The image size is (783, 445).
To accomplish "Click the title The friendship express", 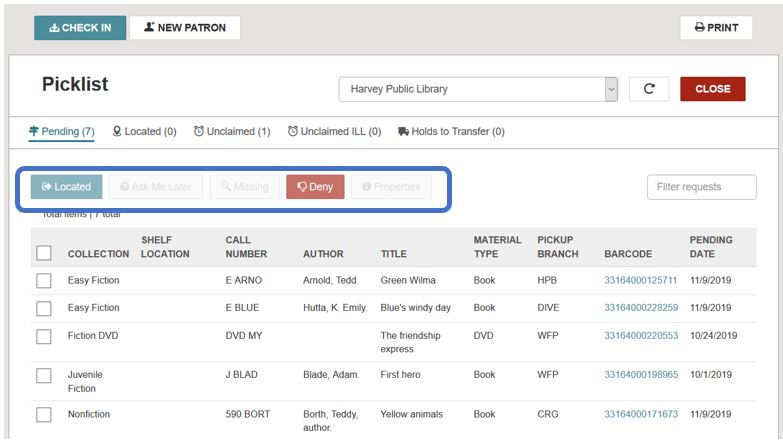I will point(410,342).
